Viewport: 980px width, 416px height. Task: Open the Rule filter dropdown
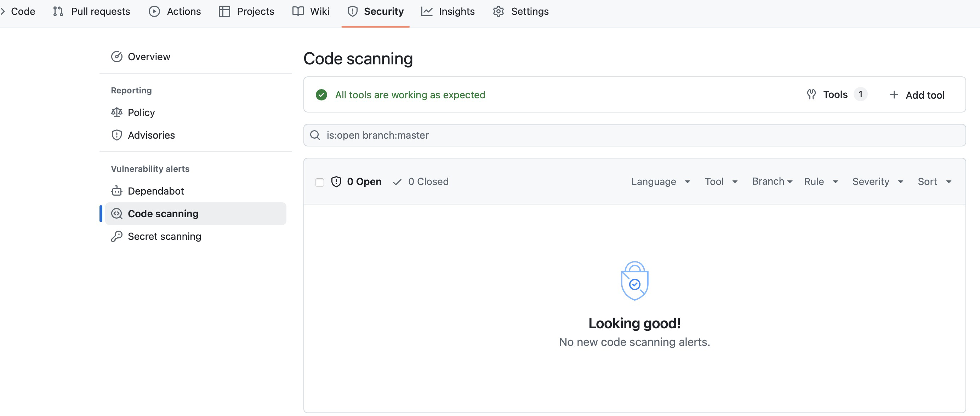[821, 182]
